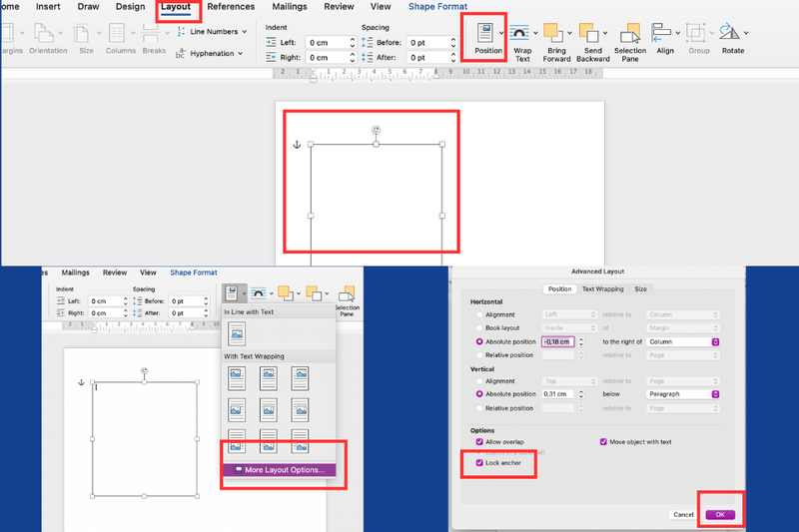799x532 pixels.
Task: Click Spacing Before stepper in the top ribbon
Action: (x=453, y=43)
